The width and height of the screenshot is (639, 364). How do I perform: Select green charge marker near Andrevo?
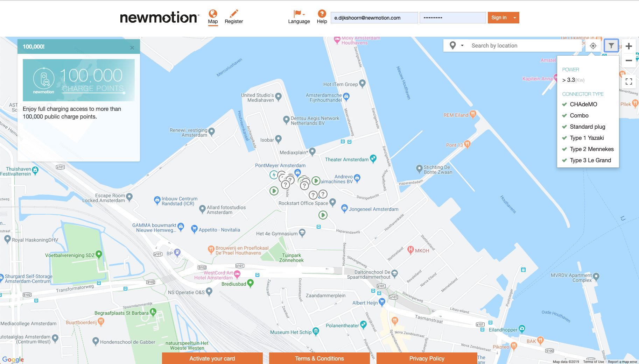(316, 180)
